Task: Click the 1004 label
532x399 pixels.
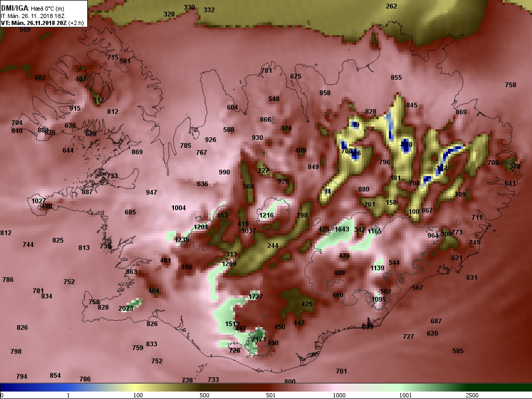Action: click(178, 208)
